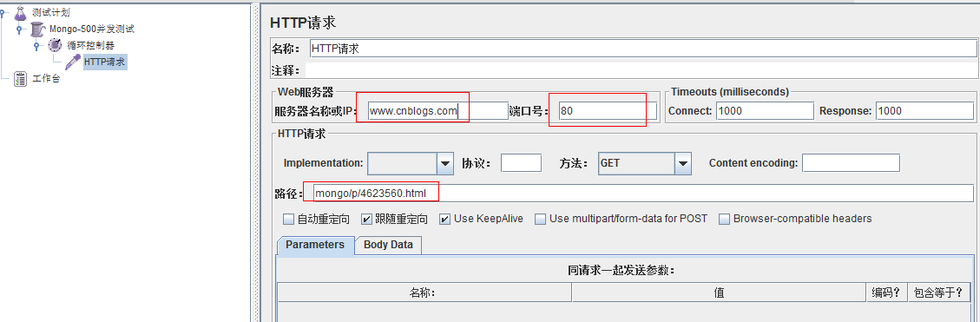Collapse the 循环控制器 tree handle
The height and width of the screenshot is (322, 980).
pyautogui.click(x=37, y=45)
